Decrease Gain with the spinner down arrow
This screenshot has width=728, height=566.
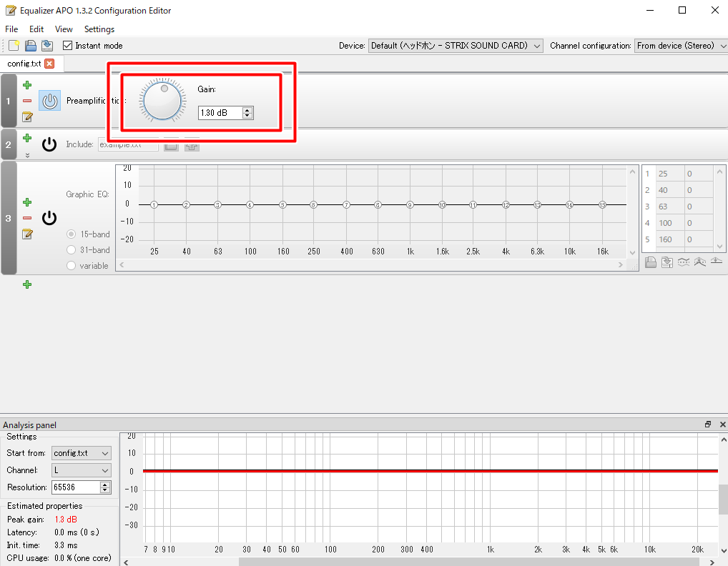click(x=247, y=116)
